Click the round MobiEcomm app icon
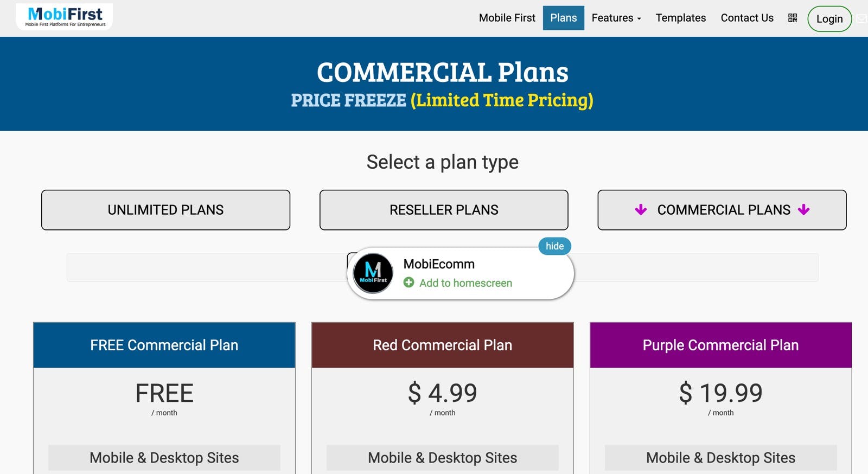This screenshot has height=474, width=868. pos(373,273)
